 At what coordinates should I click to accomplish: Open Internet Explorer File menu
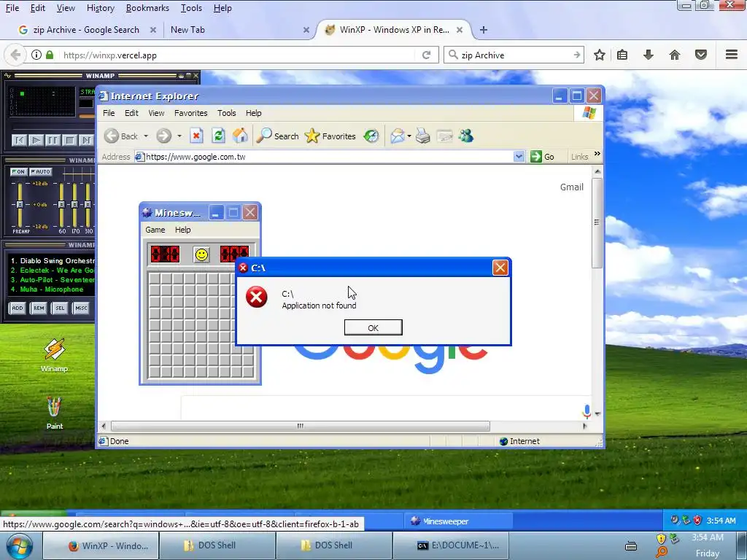tap(109, 113)
